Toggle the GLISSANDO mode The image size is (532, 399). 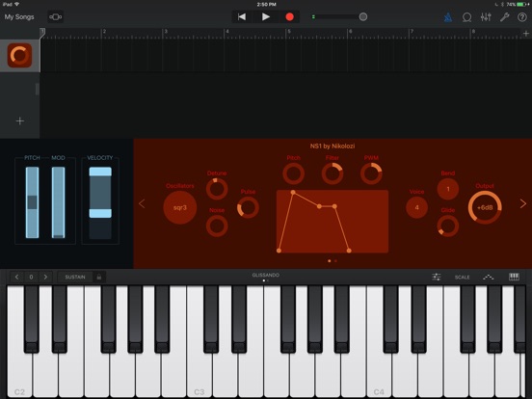click(x=266, y=276)
